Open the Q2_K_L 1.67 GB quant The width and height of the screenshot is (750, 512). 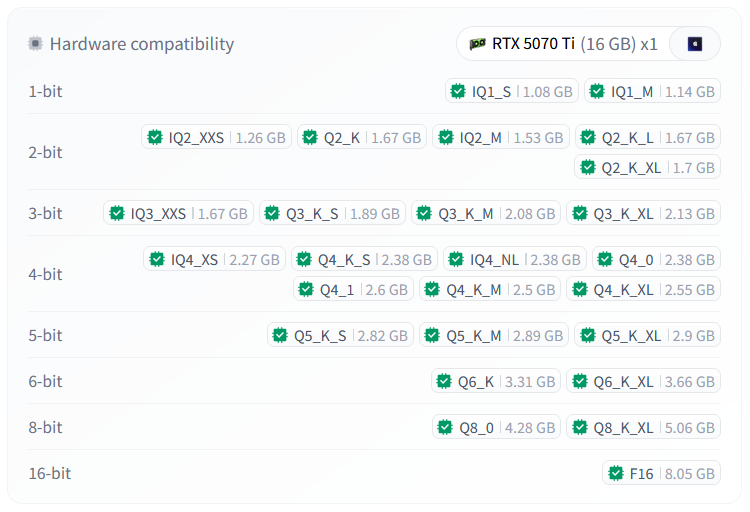click(x=648, y=137)
